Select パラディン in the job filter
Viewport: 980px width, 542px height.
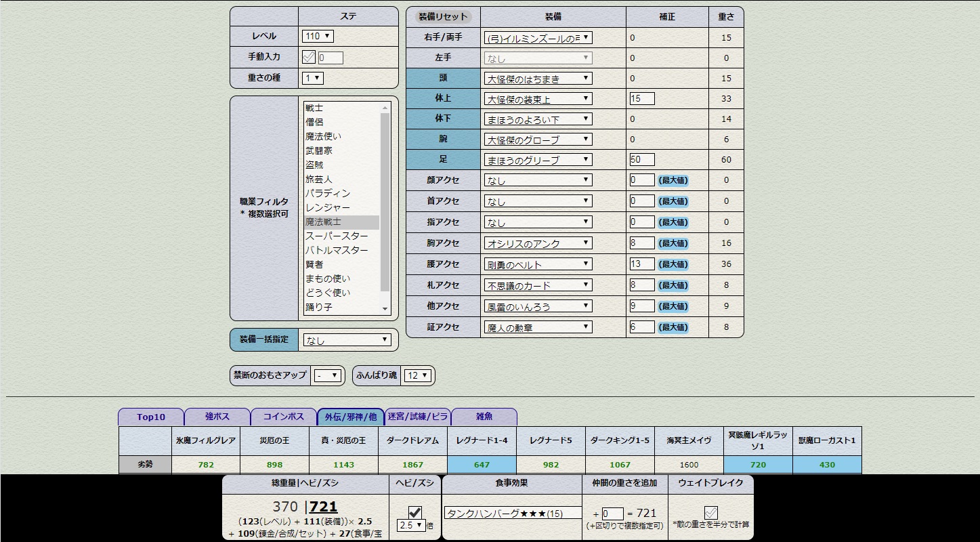point(341,193)
